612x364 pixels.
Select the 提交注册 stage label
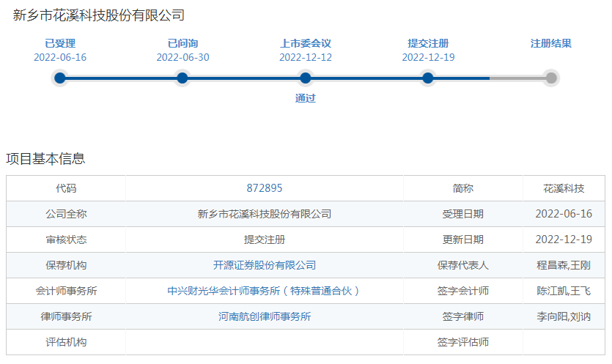pyautogui.click(x=428, y=43)
